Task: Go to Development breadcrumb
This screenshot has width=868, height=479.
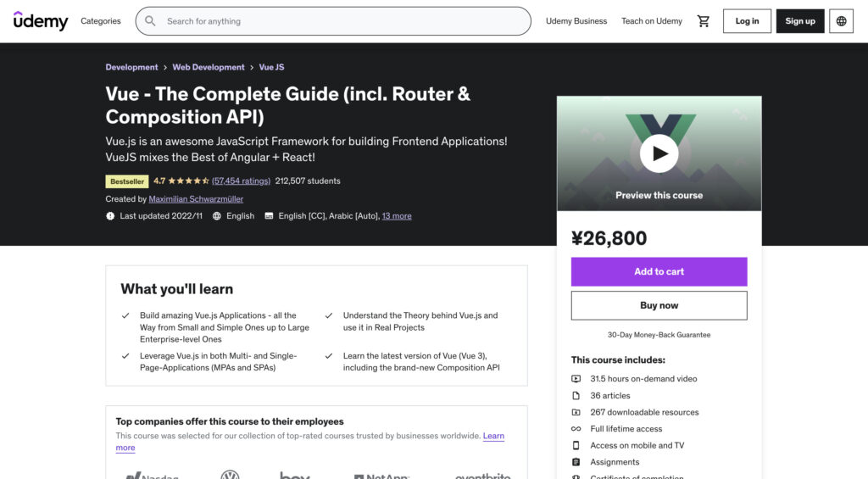Action: click(131, 67)
